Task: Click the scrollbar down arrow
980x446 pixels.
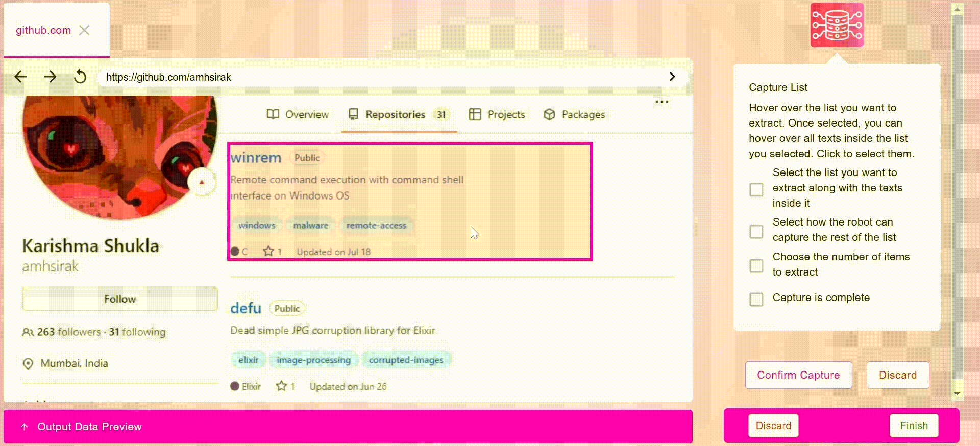Action: [x=957, y=394]
